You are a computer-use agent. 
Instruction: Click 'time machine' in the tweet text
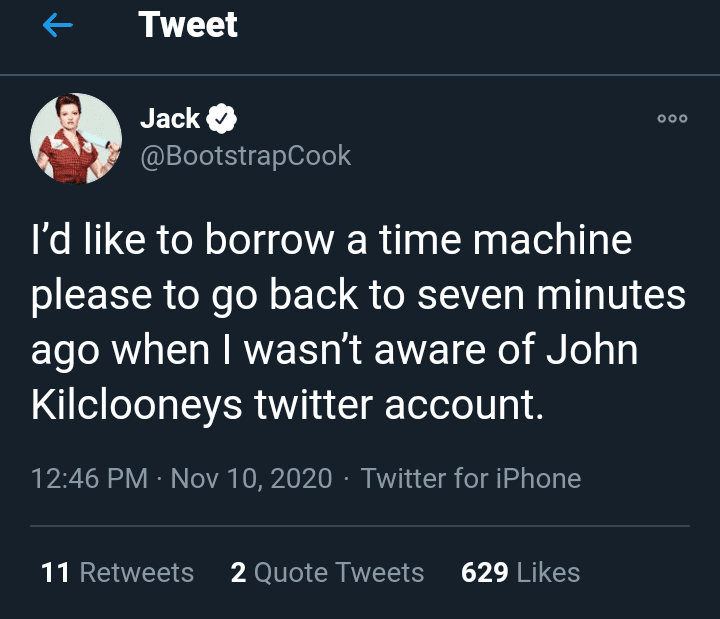click(x=506, y=239)
